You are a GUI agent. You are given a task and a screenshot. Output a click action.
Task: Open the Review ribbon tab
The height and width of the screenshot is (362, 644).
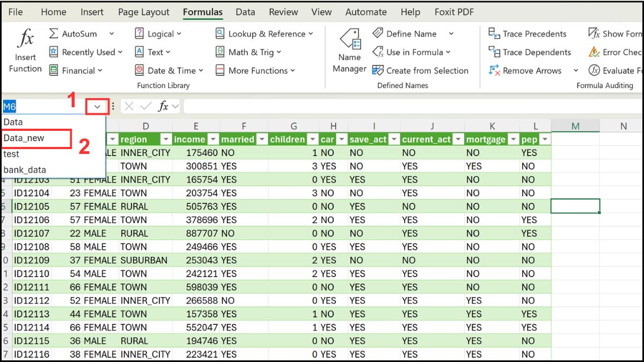click(x=283, y=12)
